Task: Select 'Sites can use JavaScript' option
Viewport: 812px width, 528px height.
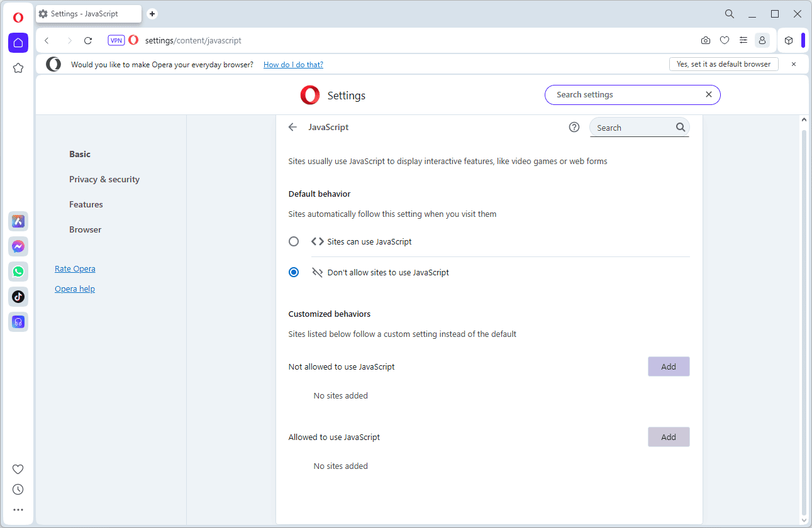Action: tap(294, 241)
